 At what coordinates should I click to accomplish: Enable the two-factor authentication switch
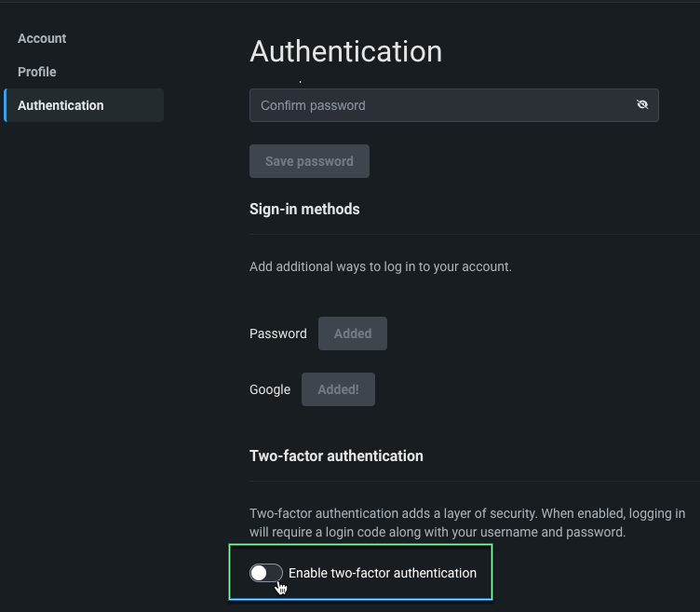[x=265, y=573]
